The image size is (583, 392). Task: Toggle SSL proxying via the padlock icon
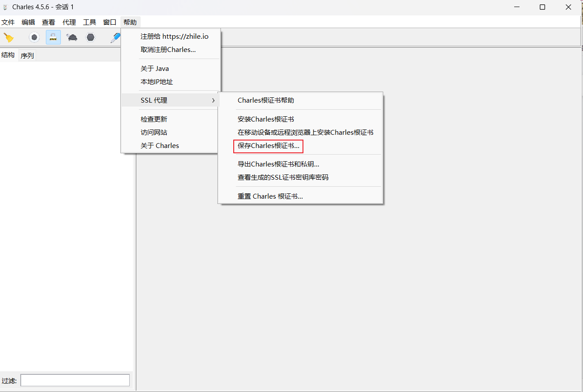[53, 37]
